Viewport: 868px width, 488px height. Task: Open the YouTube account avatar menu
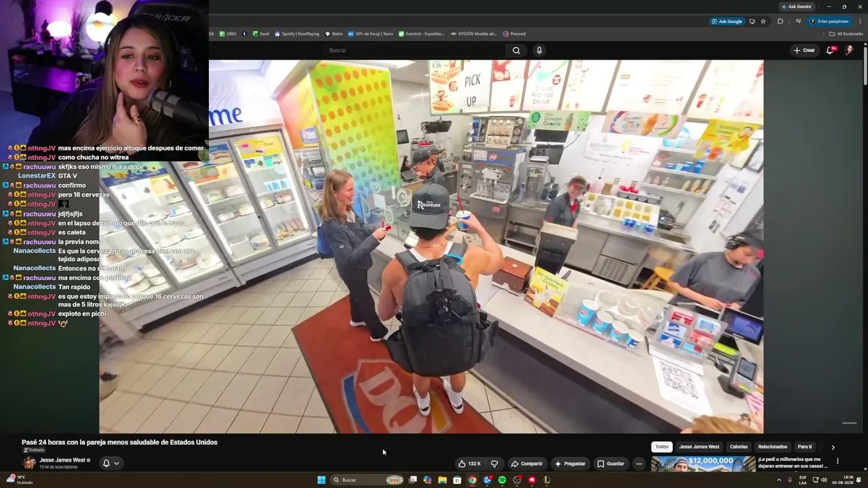point(848,50)
